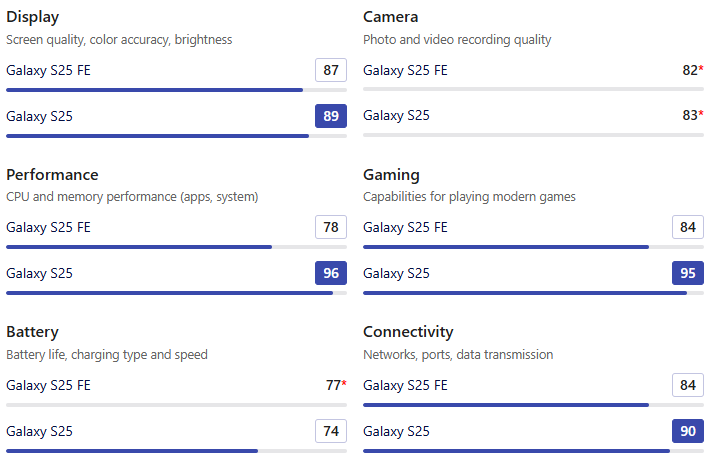Click Galaxy S25 label under Gaming
The image size is (711, 465).
click(396, 274)
